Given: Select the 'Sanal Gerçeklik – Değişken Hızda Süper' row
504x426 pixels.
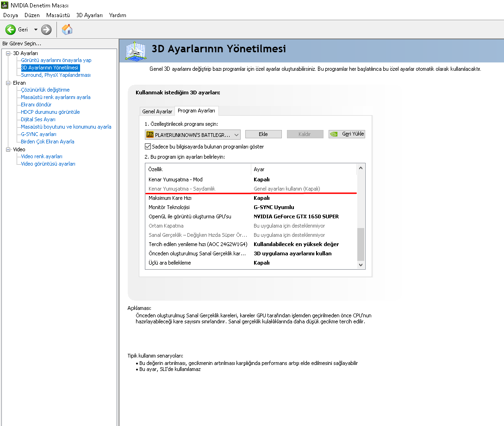Looking at the screenshot, I should [251, 235].
